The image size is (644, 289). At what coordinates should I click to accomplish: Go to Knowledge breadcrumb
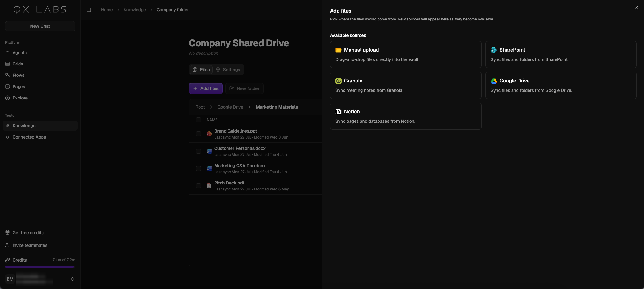(x=135, y=10)
